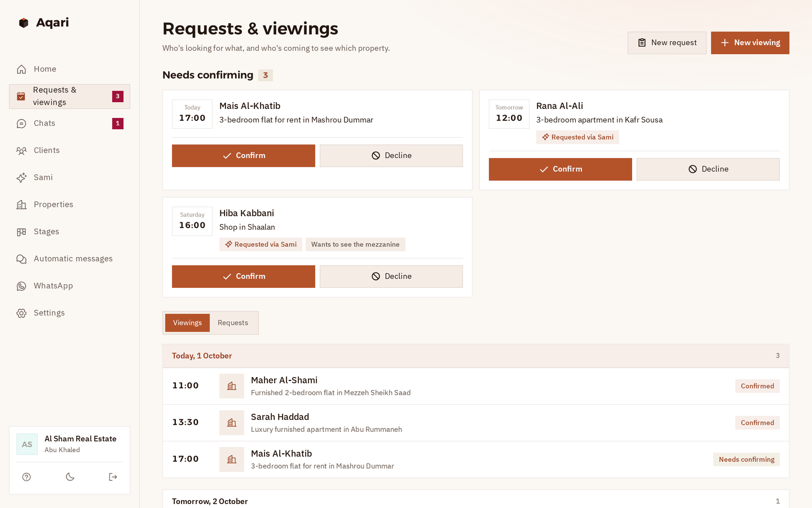Create a New viewing

coord(750,43)
